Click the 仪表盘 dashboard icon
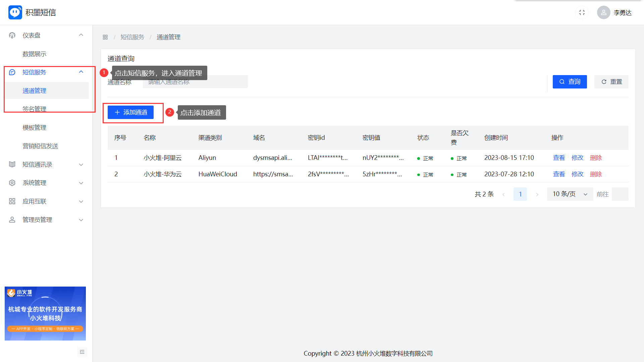The height and width of the screenshot is (362, 644). click(x=12, y=35)
